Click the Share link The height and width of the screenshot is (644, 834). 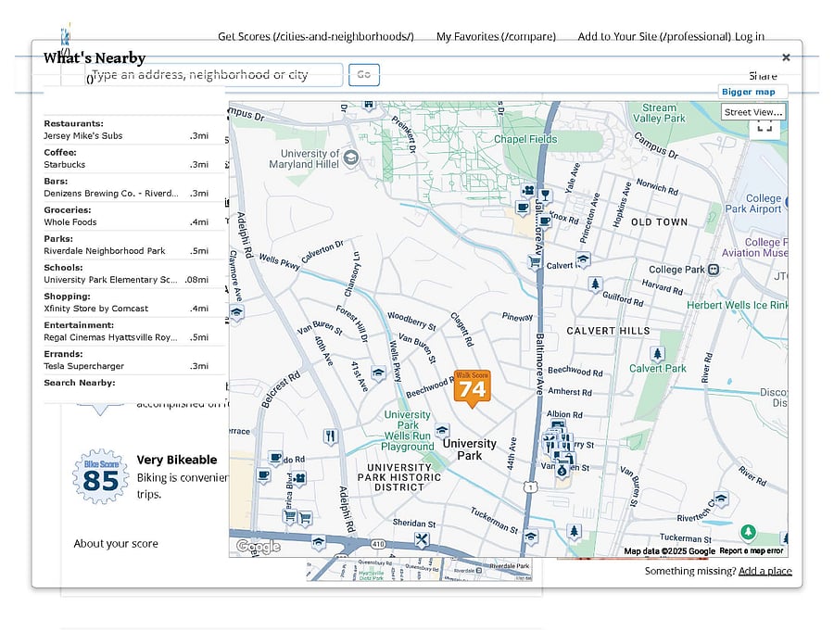point(763,76)
